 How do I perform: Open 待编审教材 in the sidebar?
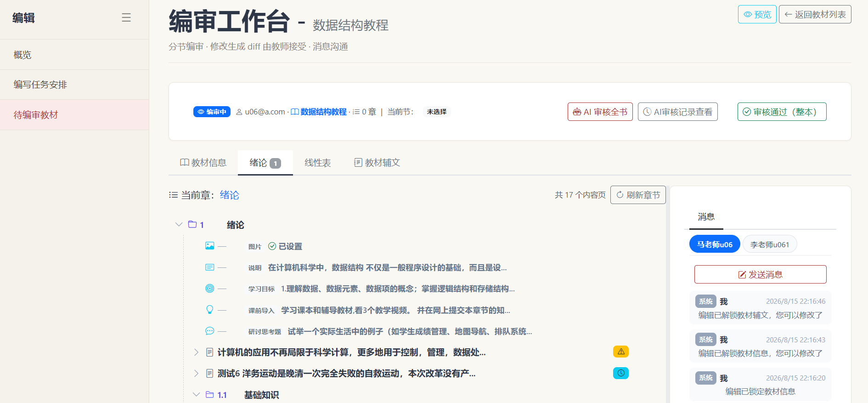click(74, 115)
